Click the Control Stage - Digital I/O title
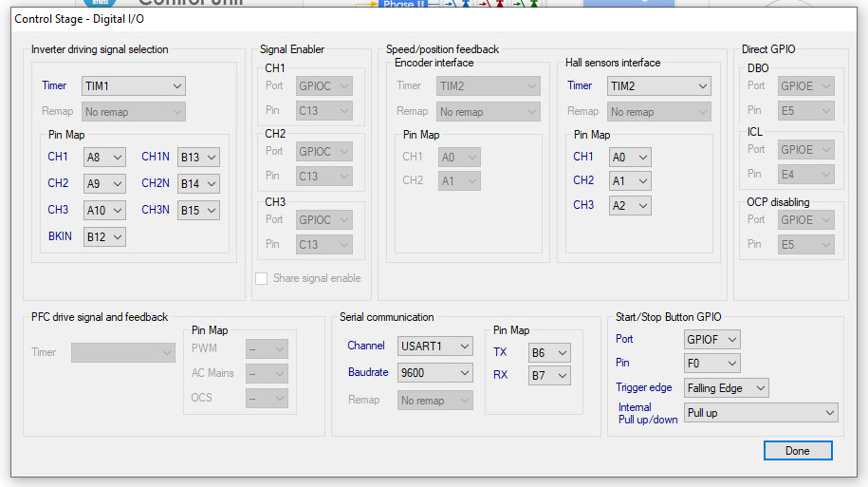This screenshot has height=487, width=868. 79,19
